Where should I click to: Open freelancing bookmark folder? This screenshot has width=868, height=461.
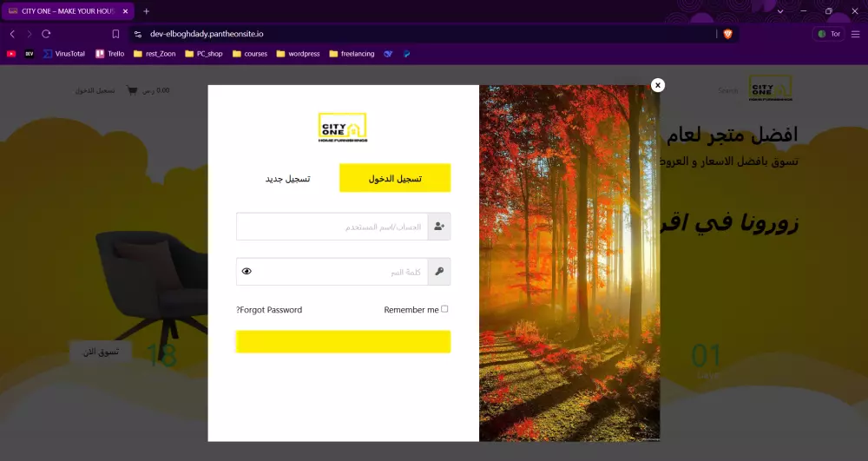[x=352, y=54]
